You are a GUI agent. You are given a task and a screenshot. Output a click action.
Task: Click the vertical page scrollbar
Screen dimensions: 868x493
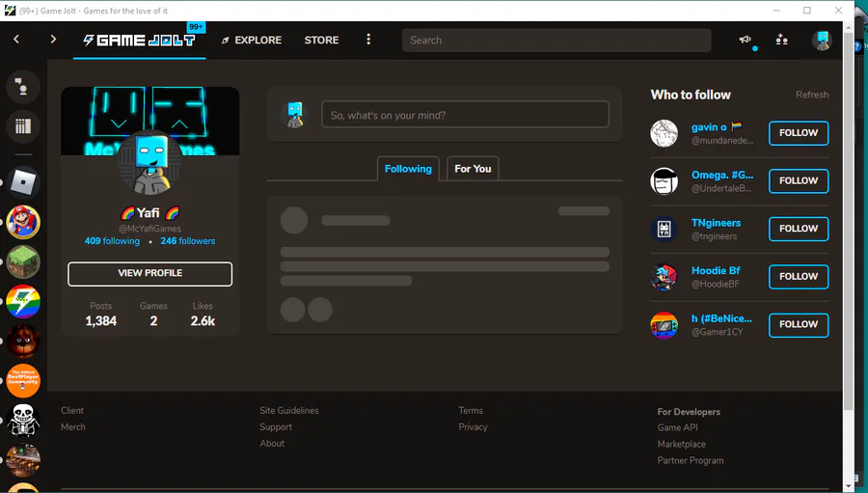pos(849,222)
